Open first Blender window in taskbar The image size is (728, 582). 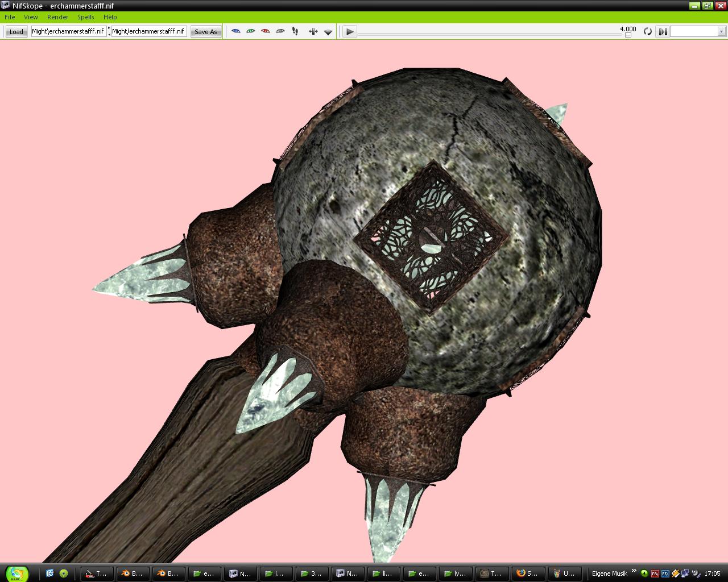132,573
